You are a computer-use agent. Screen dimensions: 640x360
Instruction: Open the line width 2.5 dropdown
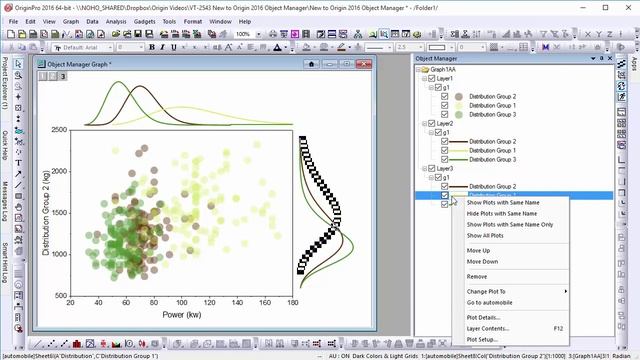[421, 47]
